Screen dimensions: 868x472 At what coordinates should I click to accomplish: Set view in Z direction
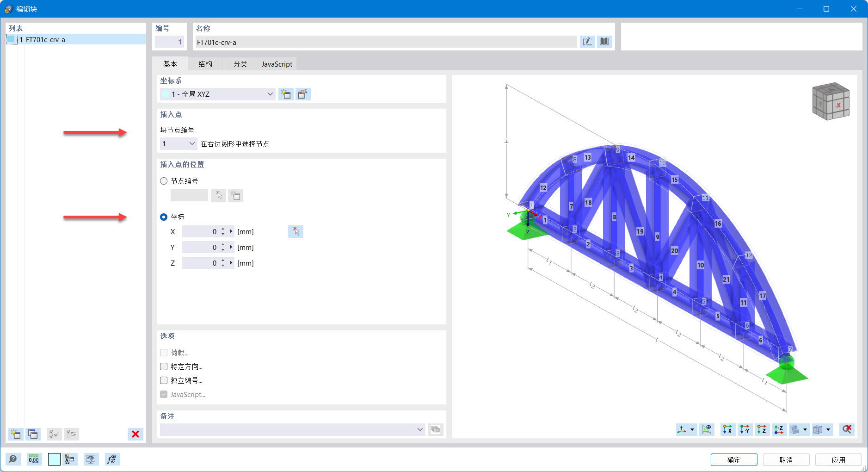762,429
